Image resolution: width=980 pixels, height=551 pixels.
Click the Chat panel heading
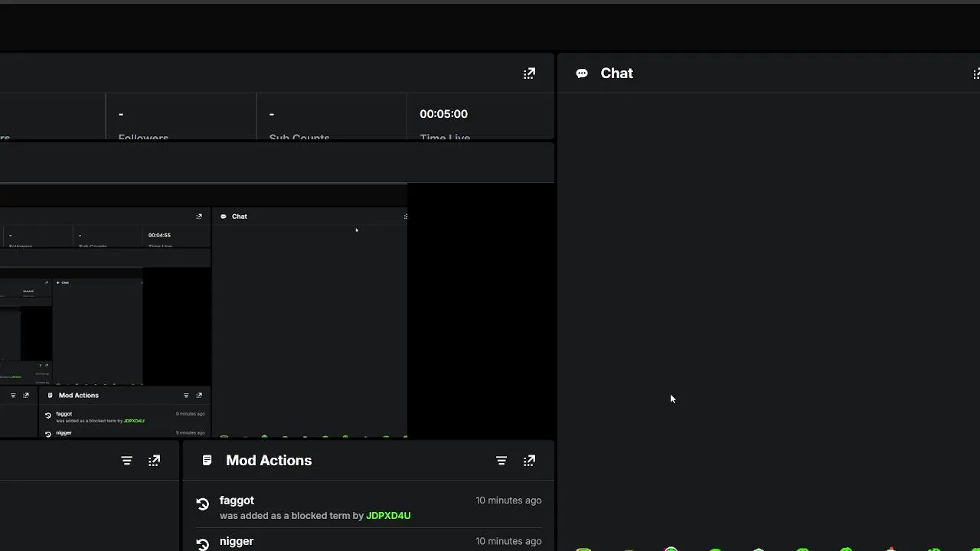tap(616, 73)
